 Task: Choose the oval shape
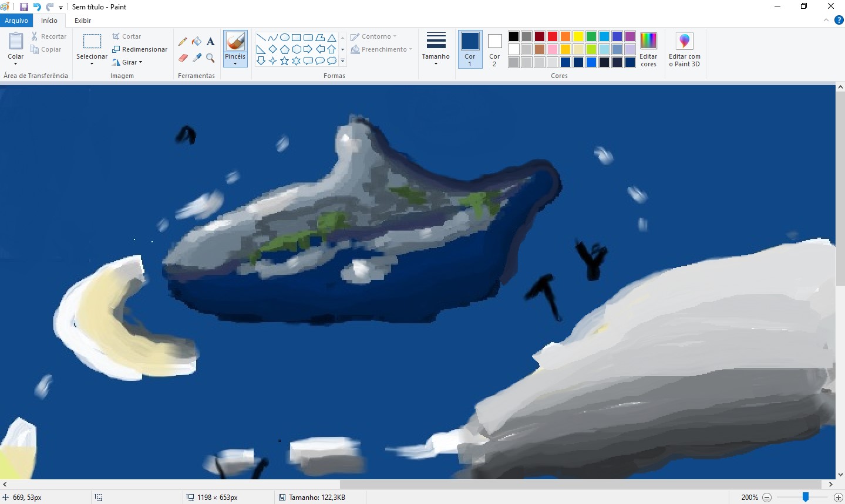pyautogui.click(x=284, y=37)
